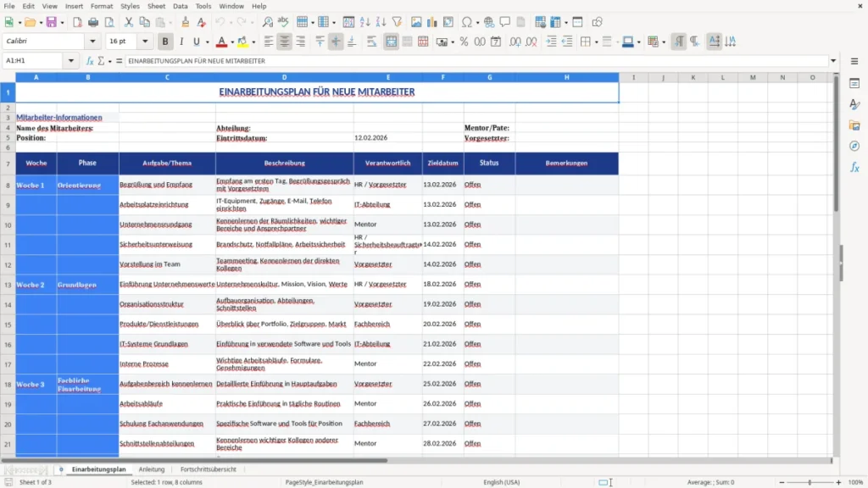Insert a chart using the chart icon
Image resolution: width=868 pixels, height=488 pixels.
pyautogui.click(x=431, y=22)
